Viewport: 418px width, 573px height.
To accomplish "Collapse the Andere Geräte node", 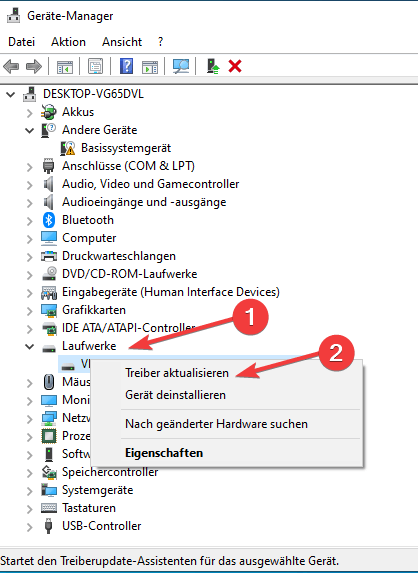I will point(30,130).
